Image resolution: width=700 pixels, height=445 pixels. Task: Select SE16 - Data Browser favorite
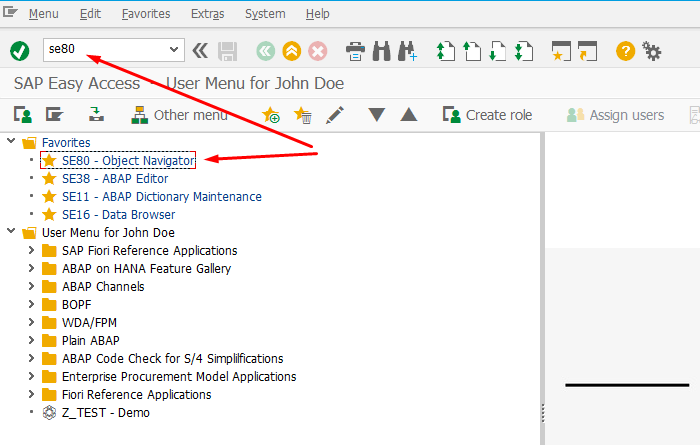click(118, 215)
